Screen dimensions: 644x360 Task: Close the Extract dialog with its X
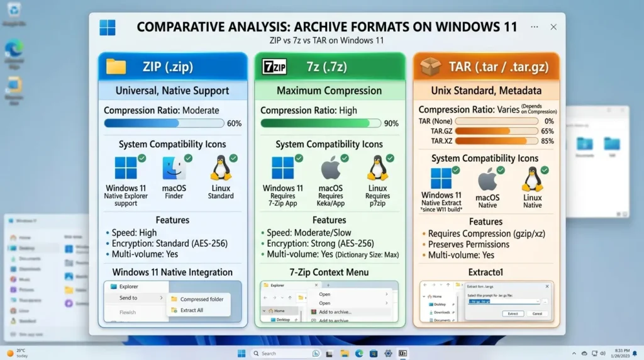[x=547, y=286]
